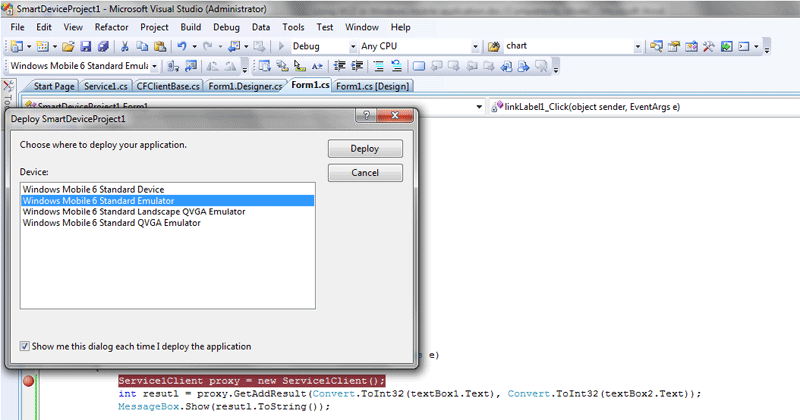Click the breakpoint red dot in margin

(x=29, y=380)
